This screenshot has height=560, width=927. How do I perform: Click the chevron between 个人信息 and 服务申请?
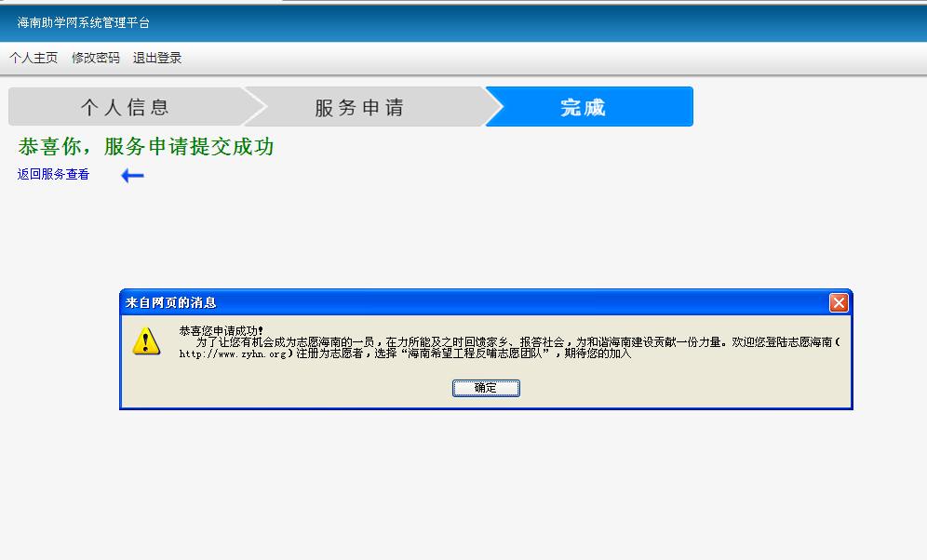tap(253, 106)
